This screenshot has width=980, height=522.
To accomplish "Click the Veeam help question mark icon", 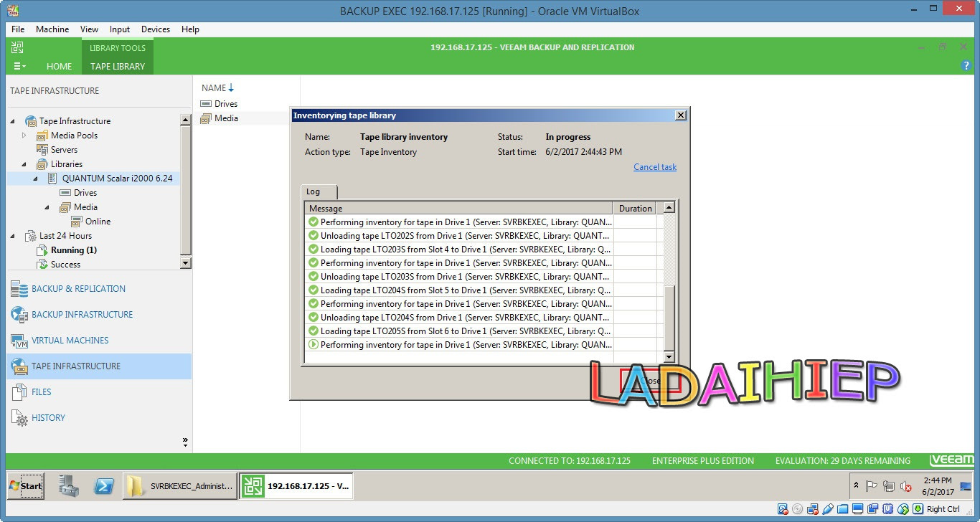I will (966, 65).
